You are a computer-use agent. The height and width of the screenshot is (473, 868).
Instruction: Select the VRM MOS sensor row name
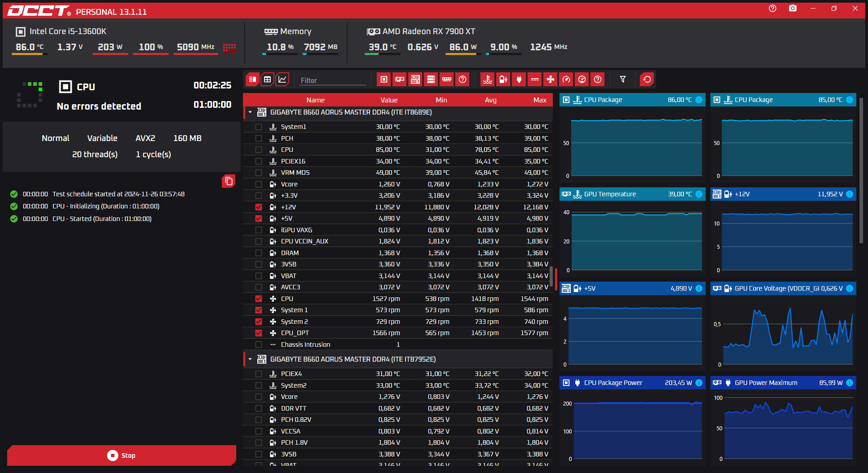coord(295,172)
